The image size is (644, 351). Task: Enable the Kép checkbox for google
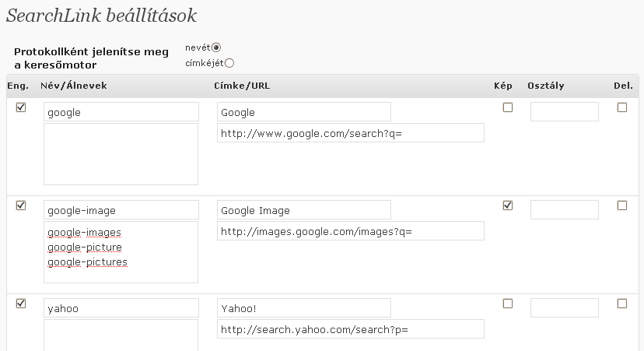tap(508, 107)
